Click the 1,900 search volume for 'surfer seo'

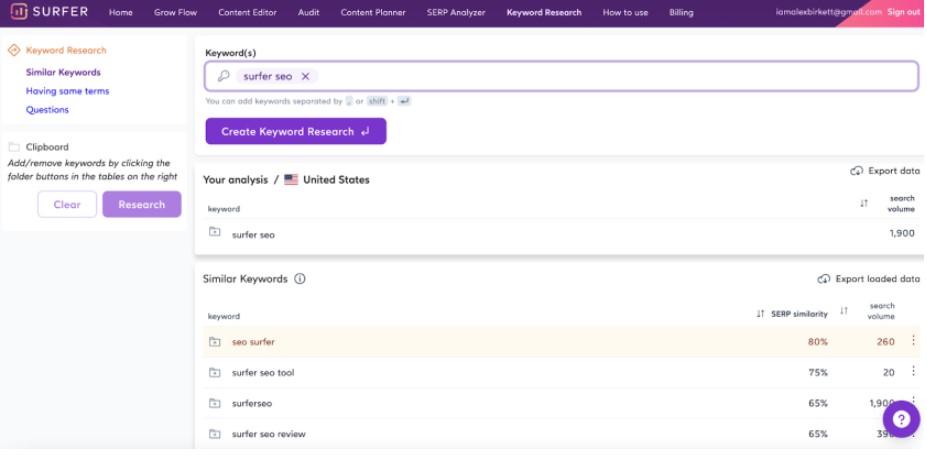[902, 233]
